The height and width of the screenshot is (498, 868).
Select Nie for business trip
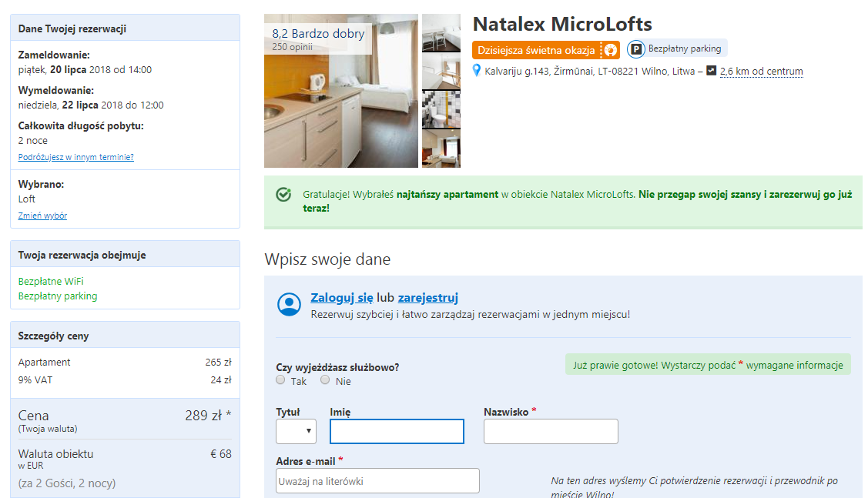(326, 379)
